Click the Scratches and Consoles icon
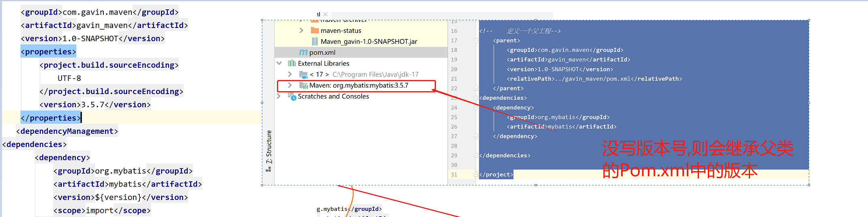This screenshot has width=868, height=217. coord(292,97)
